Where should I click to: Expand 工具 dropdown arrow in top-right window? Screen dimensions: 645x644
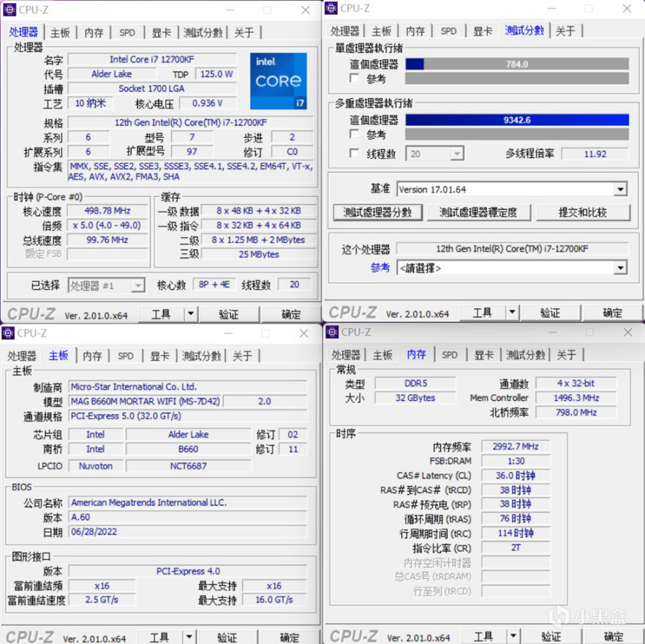(512, 312)
